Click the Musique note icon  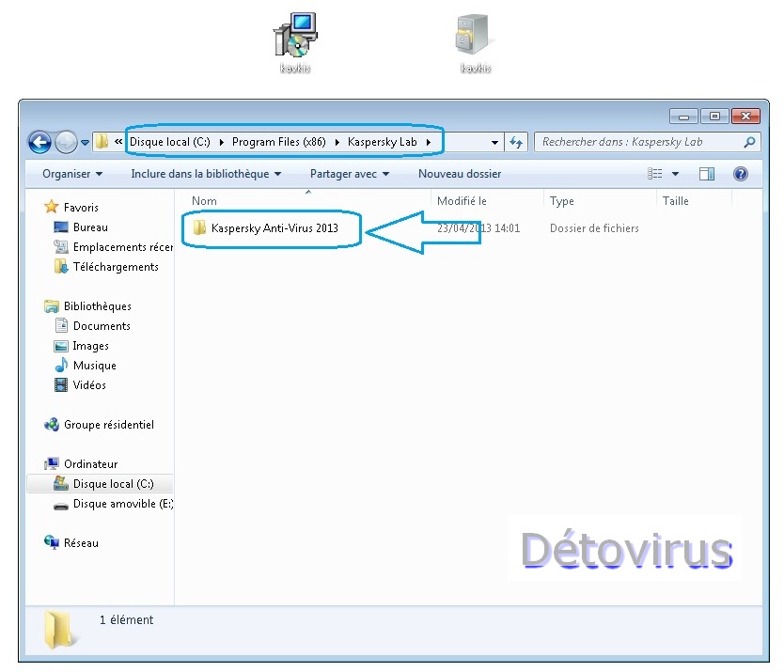(61, 365)
